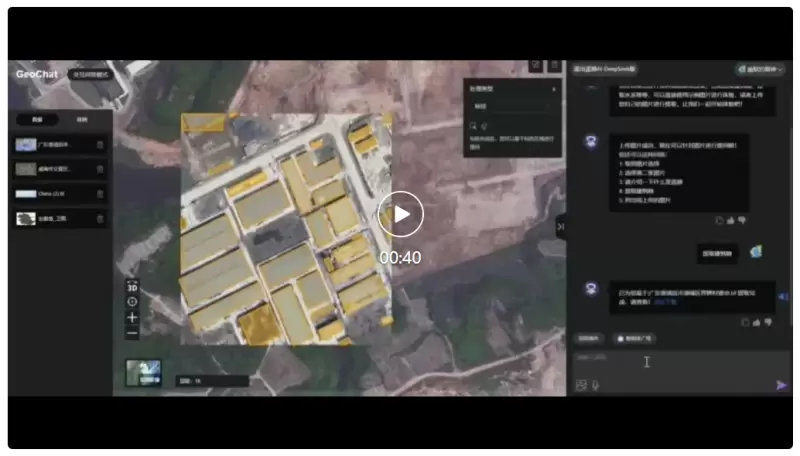This screenshot has width=800, height=456.
Task: Click the microphone voice input icon
Action: pos(596,385)
